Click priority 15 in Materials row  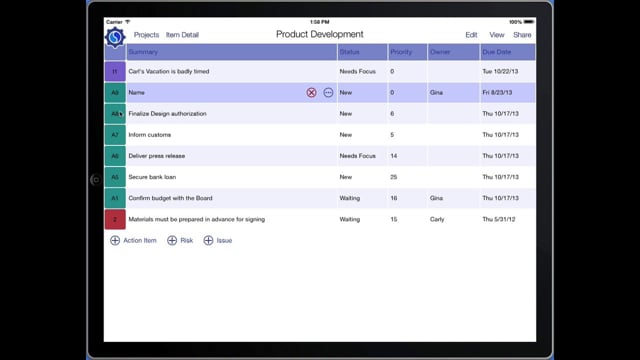393,219
